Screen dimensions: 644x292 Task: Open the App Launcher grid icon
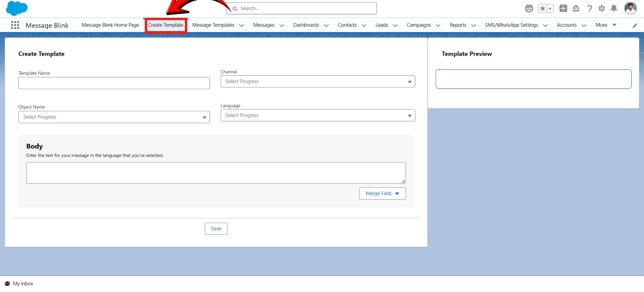coord(15,25)
